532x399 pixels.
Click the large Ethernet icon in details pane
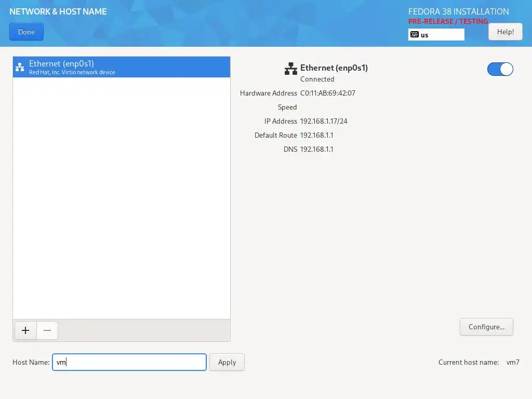291,69
